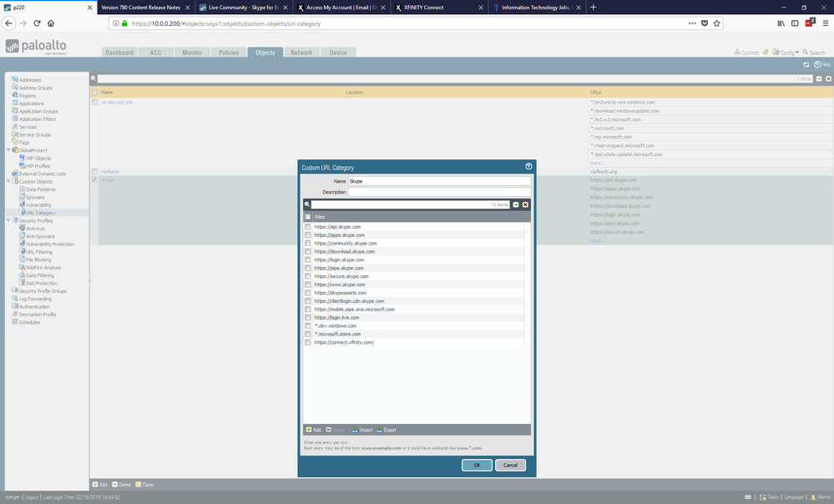The height and width of the screenshot is (504, 834).
Task: Click into the Name field containing Skype
Action: 439,181
